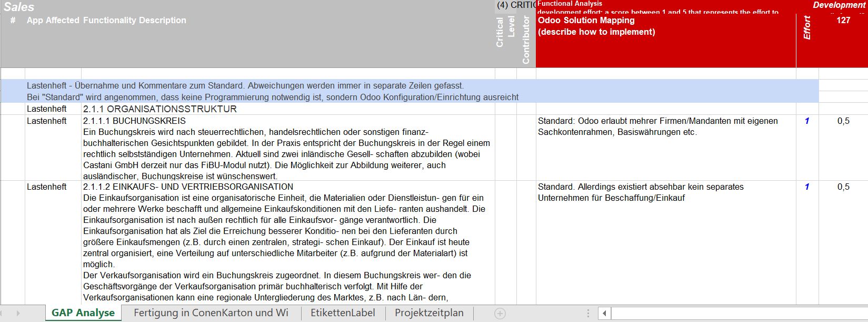Click the 2.1.1.1 BUCHUNGSKREIS description cell
Viewport: 868px width, 322px height.
(287, 148)
